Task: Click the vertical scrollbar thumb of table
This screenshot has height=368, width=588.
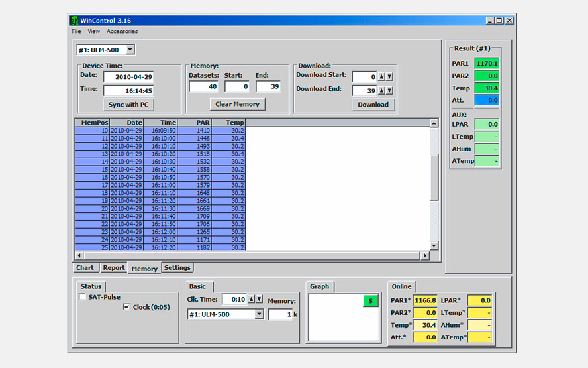Action: (x=434, y=177)
